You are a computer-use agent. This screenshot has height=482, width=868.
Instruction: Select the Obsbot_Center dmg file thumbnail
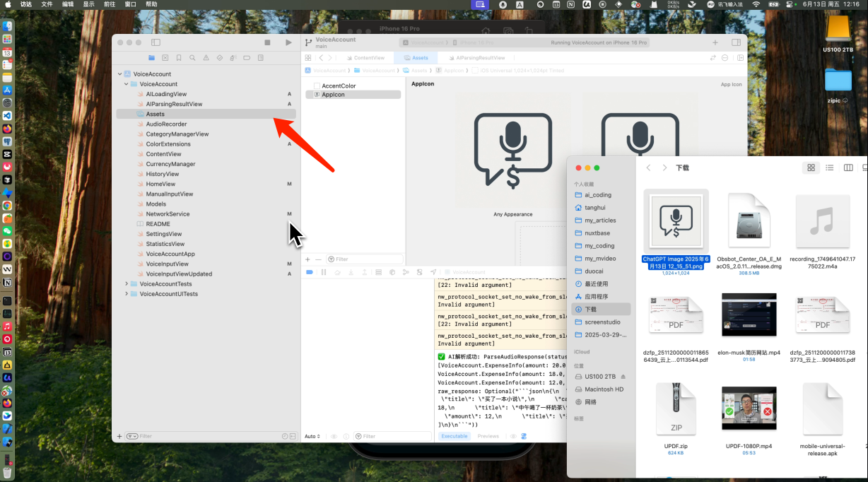point(749,221)
